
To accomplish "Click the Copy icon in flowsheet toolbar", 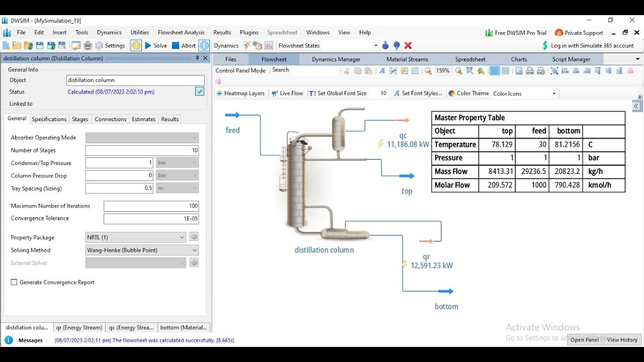I will [358, 71].
